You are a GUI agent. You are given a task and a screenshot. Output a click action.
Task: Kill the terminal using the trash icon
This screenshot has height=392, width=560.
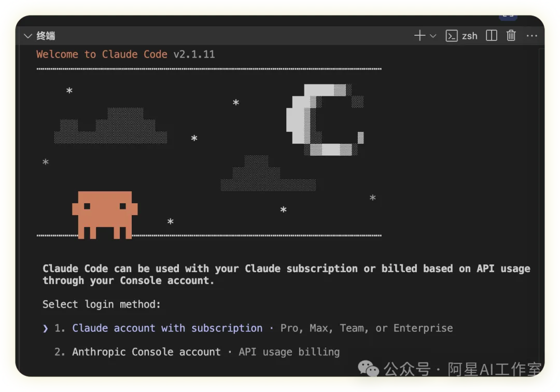point(511,36)
